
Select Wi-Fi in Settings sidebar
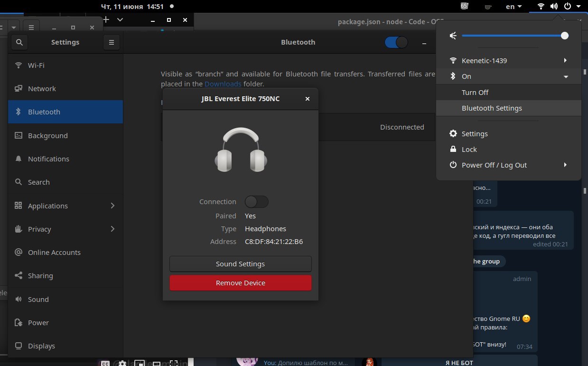pos(65,65)
